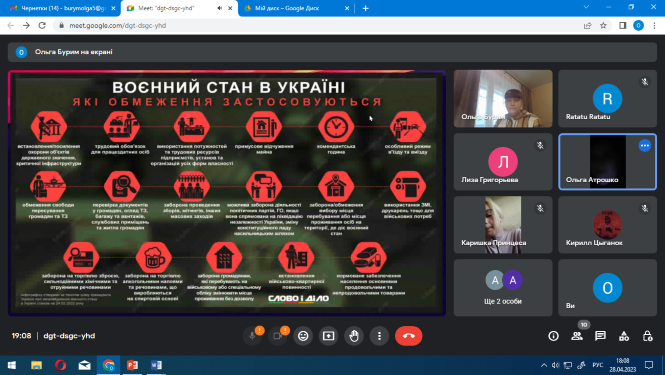This screenshot has height=375, width=665.
Task: Select the Ratatu Ratatu participant tile
Action: 607,99
